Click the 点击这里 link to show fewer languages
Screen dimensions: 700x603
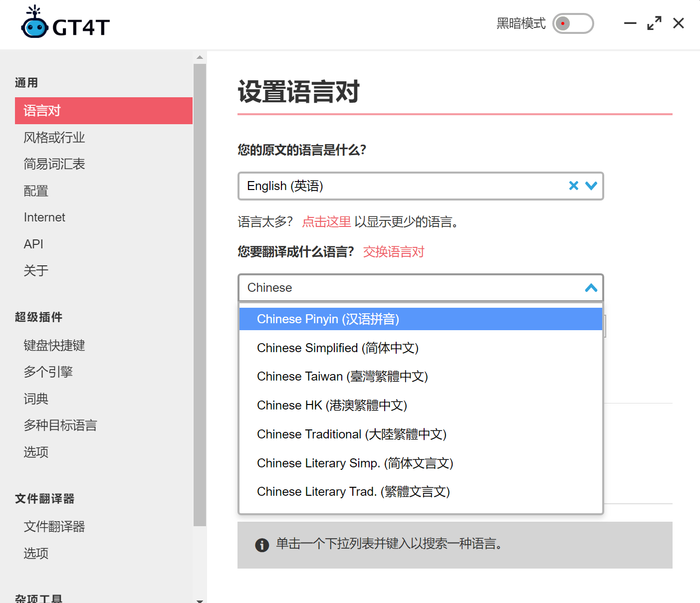click(326, 222)
